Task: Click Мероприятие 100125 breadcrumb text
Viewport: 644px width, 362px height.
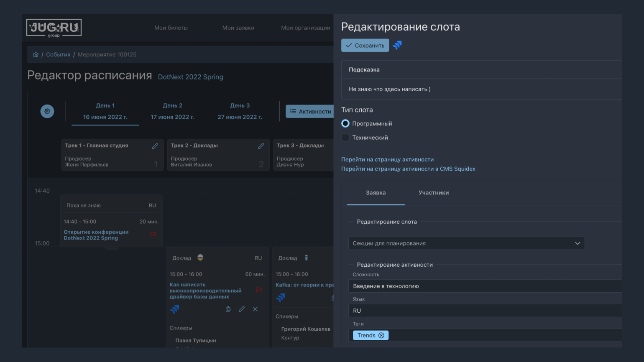Action: [107, 55]
